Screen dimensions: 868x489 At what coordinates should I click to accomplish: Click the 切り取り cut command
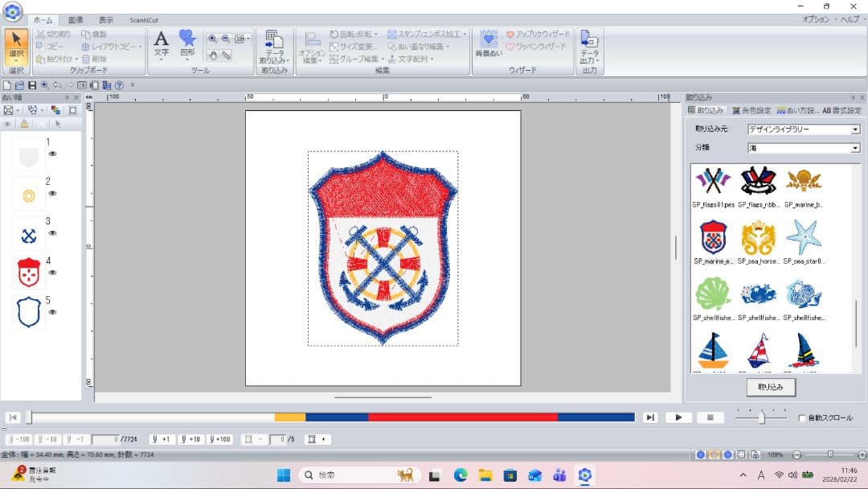tap(53, 35)
